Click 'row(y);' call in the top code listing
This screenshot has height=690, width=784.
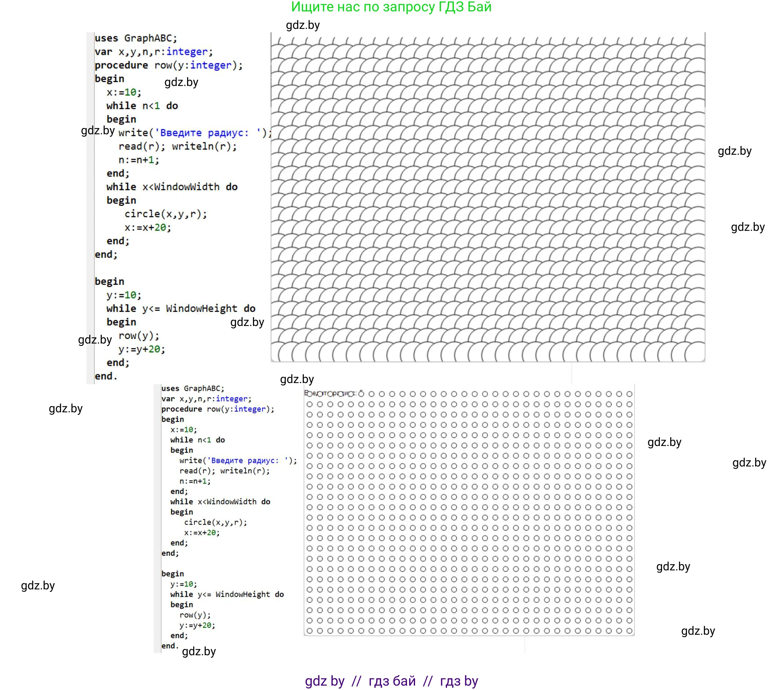pyautogui.click(x=138, y=336)
